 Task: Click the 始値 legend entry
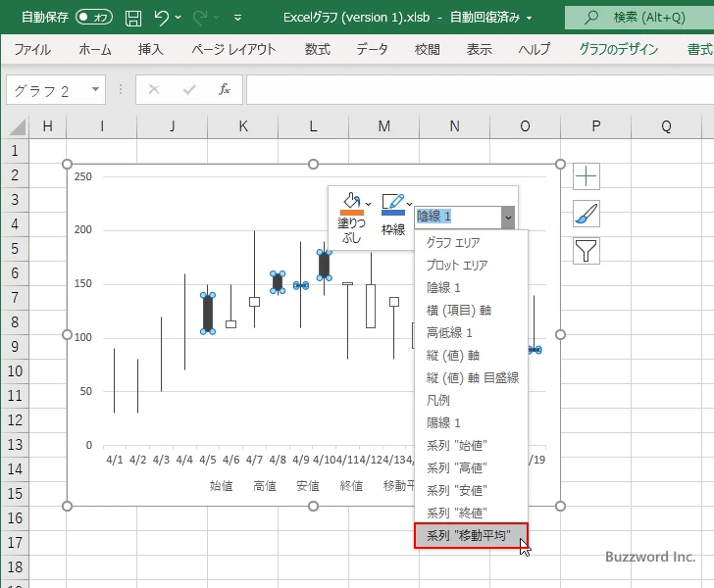coord(221,486)
